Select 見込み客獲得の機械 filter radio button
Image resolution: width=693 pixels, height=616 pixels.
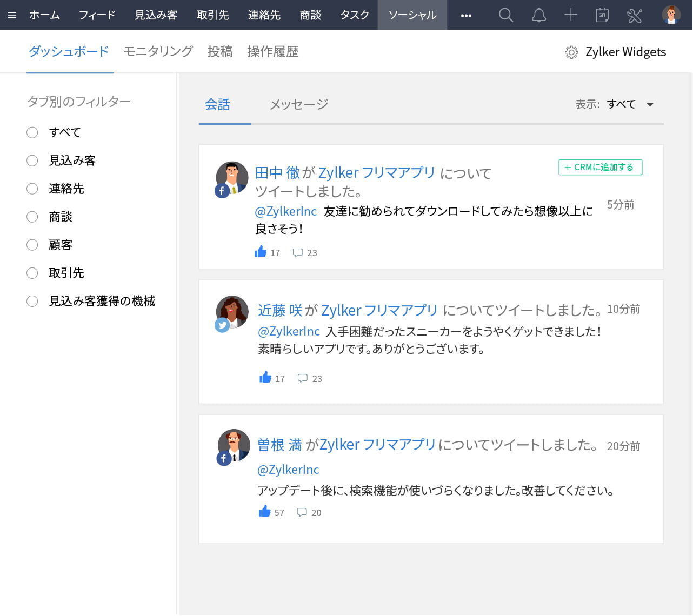32,301
